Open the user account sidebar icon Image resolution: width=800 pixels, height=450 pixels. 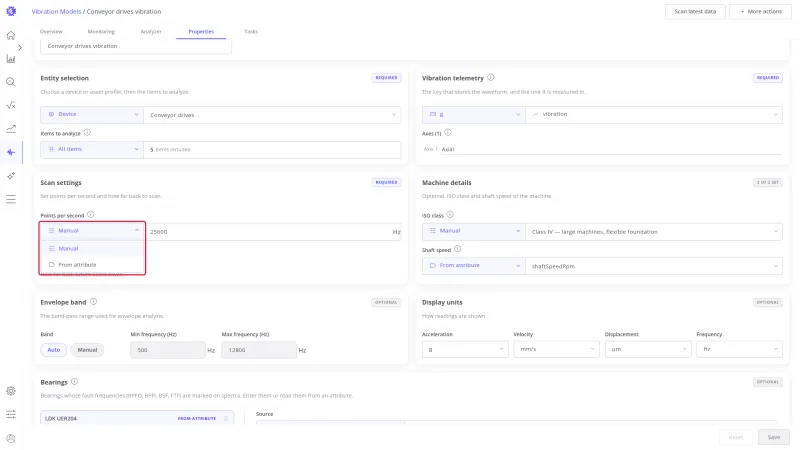(11, 438)
